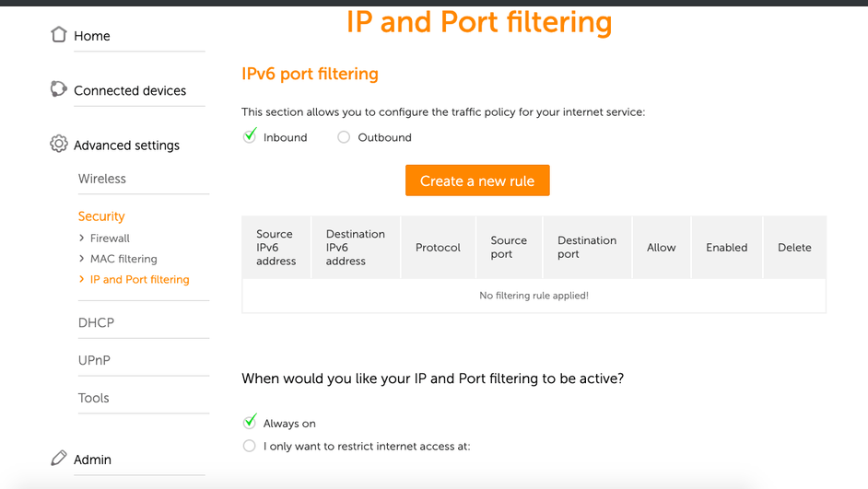868x489 pixels.
Task: Click the Enabled column header
Action: [727, 248]
